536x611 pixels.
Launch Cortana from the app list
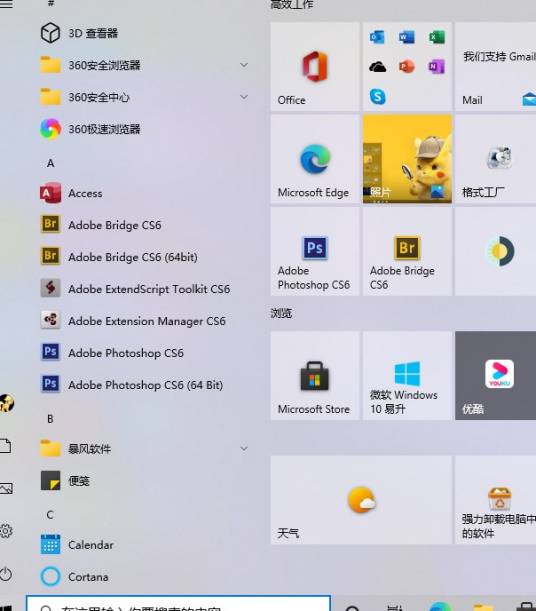[145, 576]
